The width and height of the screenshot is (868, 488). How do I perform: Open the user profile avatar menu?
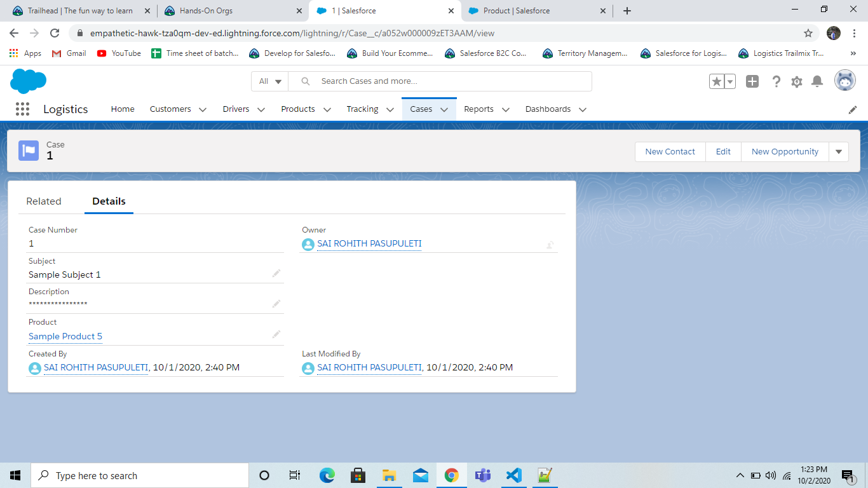click(x=845, y=81)
